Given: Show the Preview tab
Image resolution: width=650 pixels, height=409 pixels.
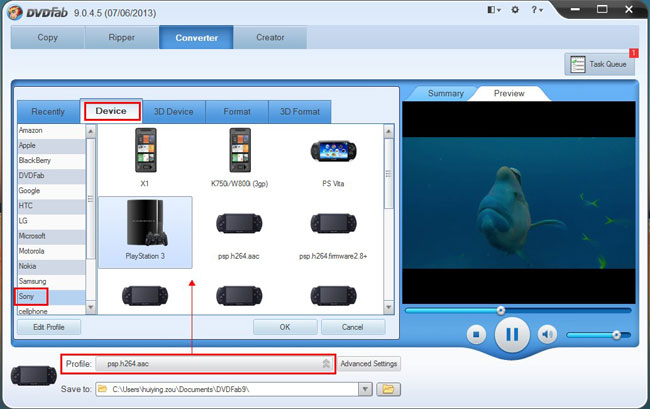Looking at the screenshot, I should tap(509, 94).
